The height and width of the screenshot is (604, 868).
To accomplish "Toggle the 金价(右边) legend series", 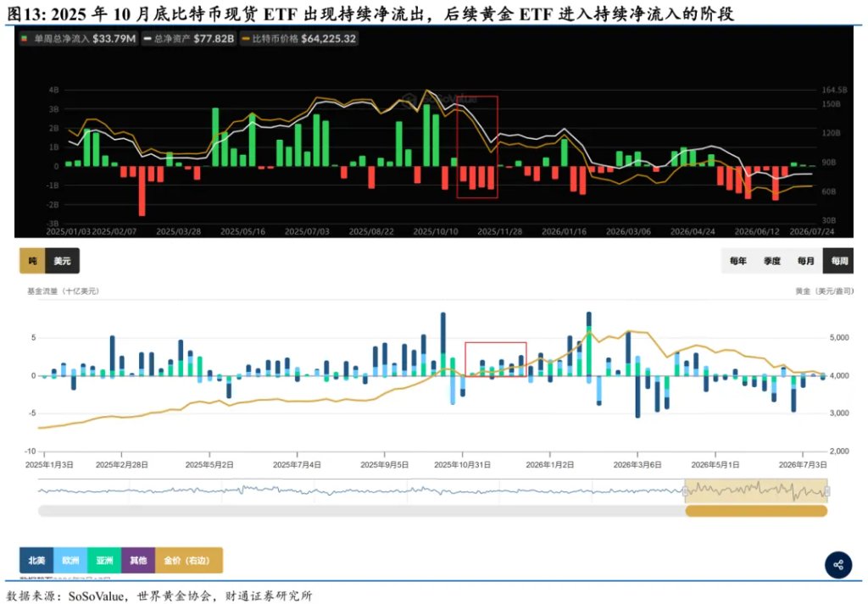I will (189, 560).
